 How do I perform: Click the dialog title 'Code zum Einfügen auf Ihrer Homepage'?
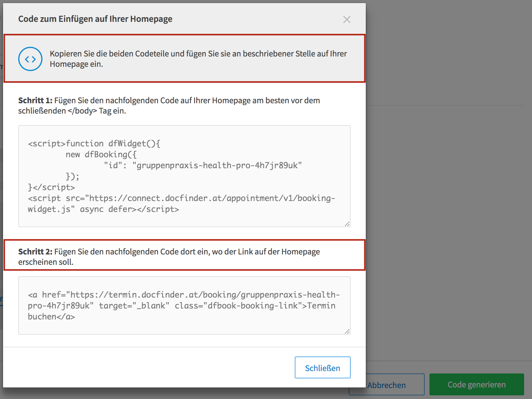click(x=95, y=19)
